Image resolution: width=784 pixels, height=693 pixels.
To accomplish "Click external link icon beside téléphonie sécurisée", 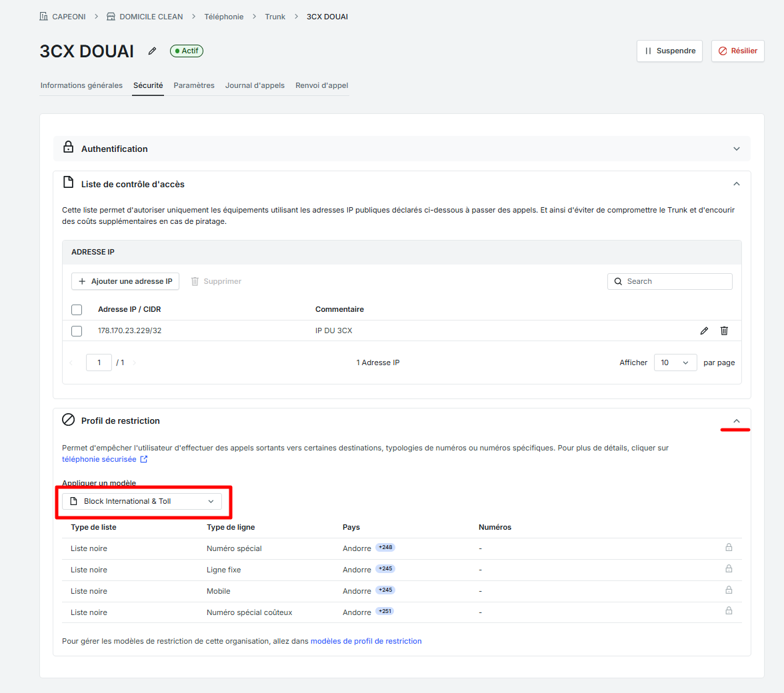I will point(144,459).
